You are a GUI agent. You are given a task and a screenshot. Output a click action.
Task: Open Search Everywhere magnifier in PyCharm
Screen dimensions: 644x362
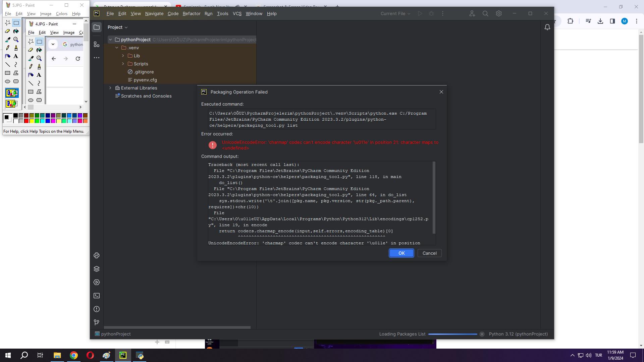point(485,13)
